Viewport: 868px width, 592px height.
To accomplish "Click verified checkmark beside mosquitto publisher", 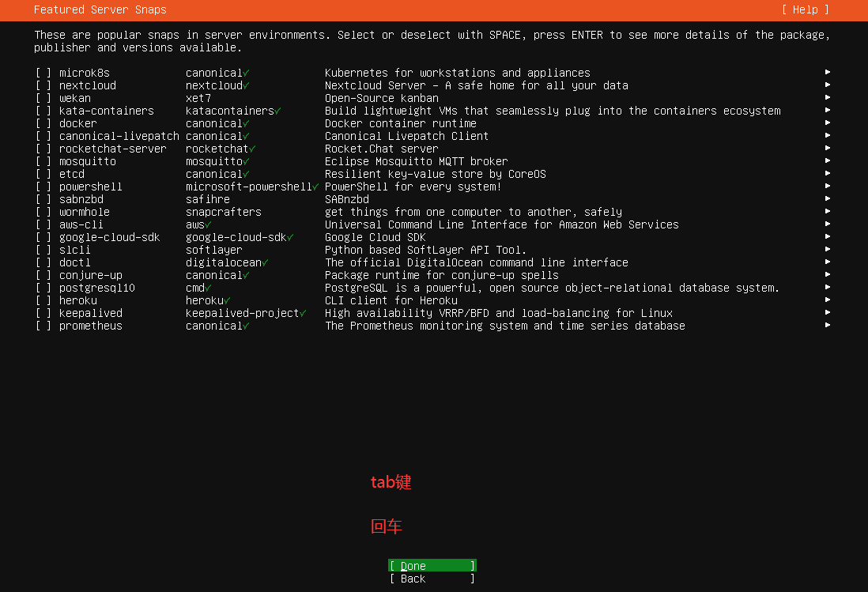I will [247, 161].
